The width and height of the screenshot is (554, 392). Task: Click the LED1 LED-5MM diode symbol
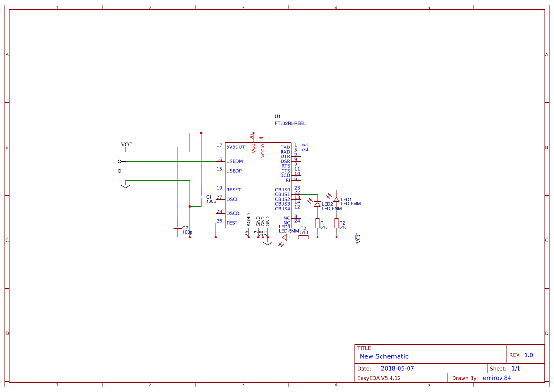(336, 199)
